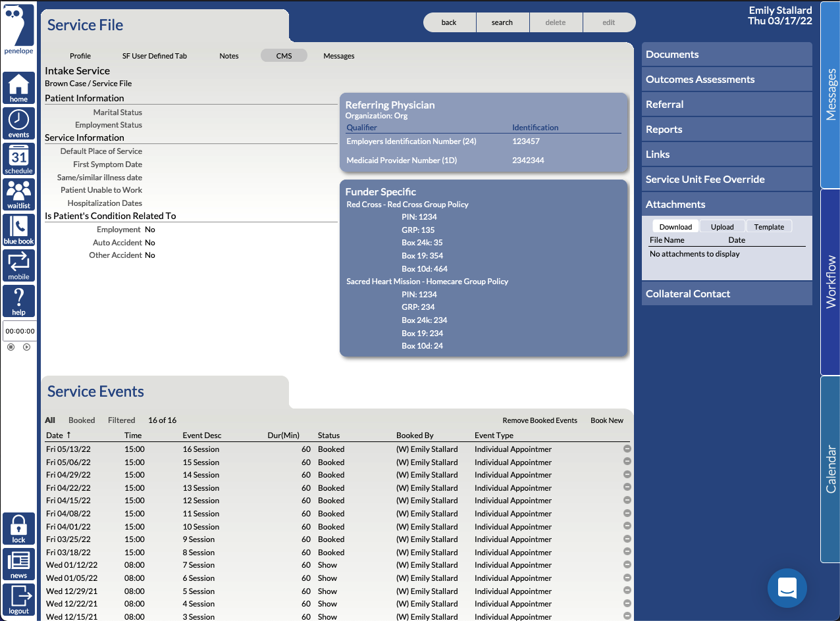Click the edit button
840x621 pixels.
click(609, 22)
